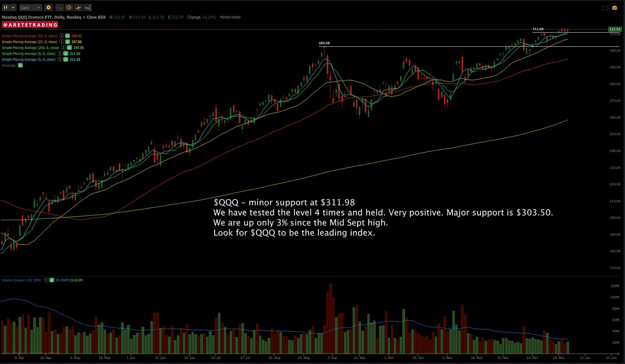Screen dimensions: 625x364
Task: Enter fullscreen chart mode
Action: 605,8
